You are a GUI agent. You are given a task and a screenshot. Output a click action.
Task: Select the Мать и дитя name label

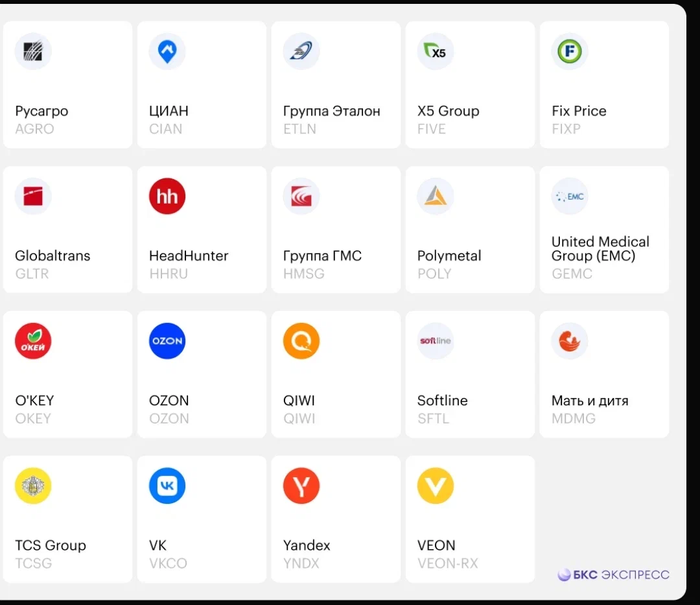tap(590, 401)
